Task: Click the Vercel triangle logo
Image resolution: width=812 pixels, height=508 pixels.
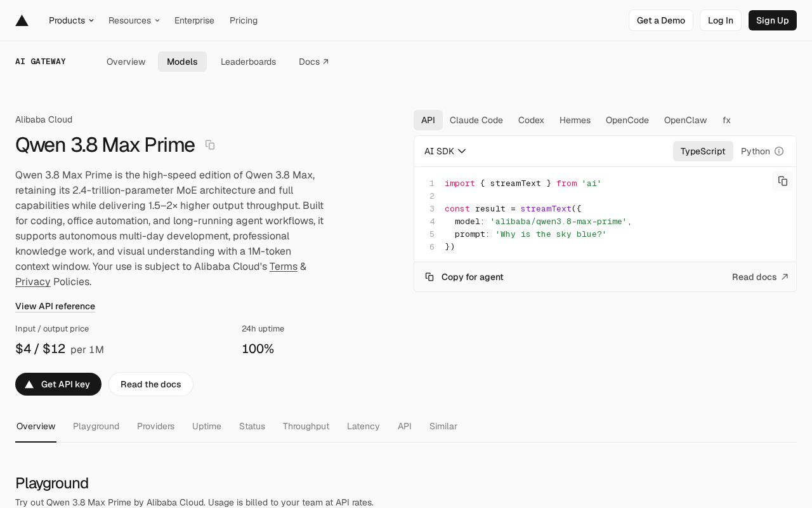Action: coord(22,20)
